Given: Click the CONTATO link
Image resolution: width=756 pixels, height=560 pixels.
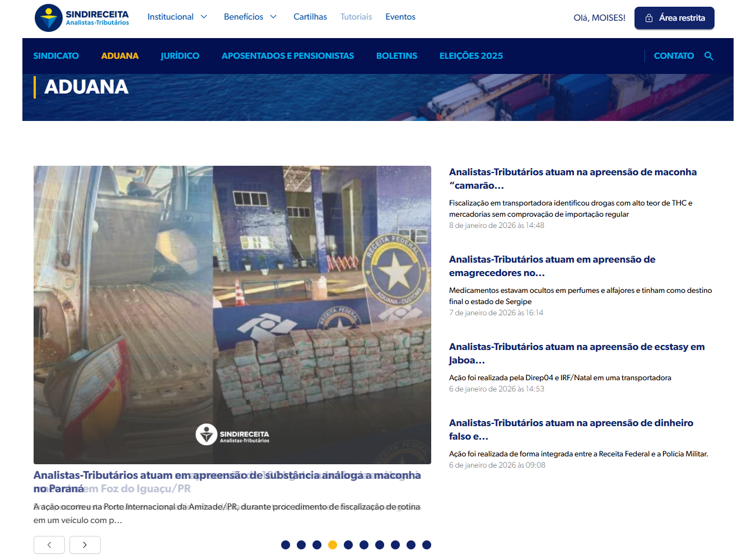Looking at the screenshot, I should point(674,56).
